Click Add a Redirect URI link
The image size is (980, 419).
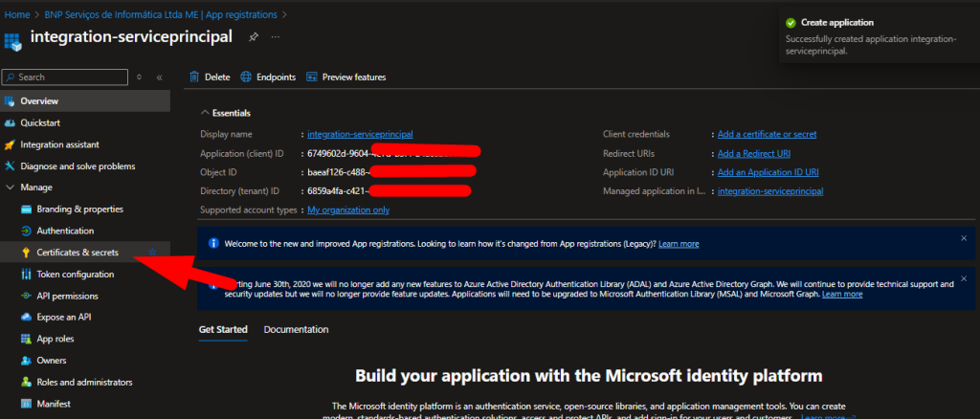pyautogui.click(x=754, y=153)
